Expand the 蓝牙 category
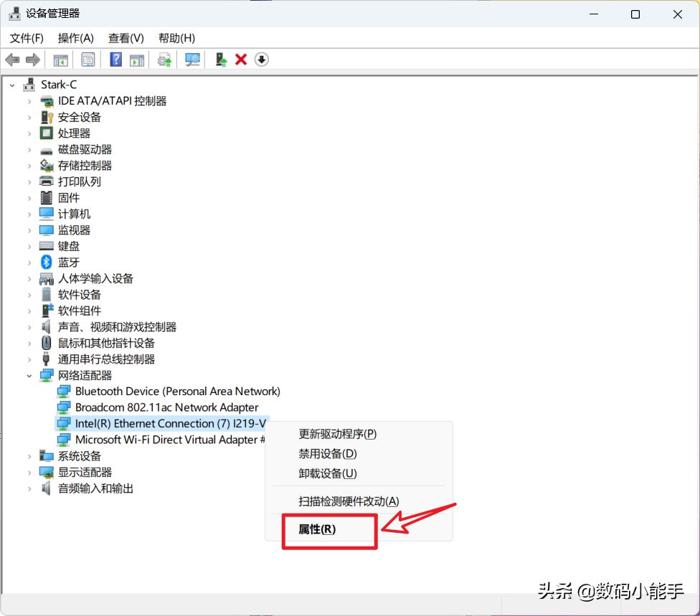This screenshot has height=616, width=700. [x=29, y=262]
